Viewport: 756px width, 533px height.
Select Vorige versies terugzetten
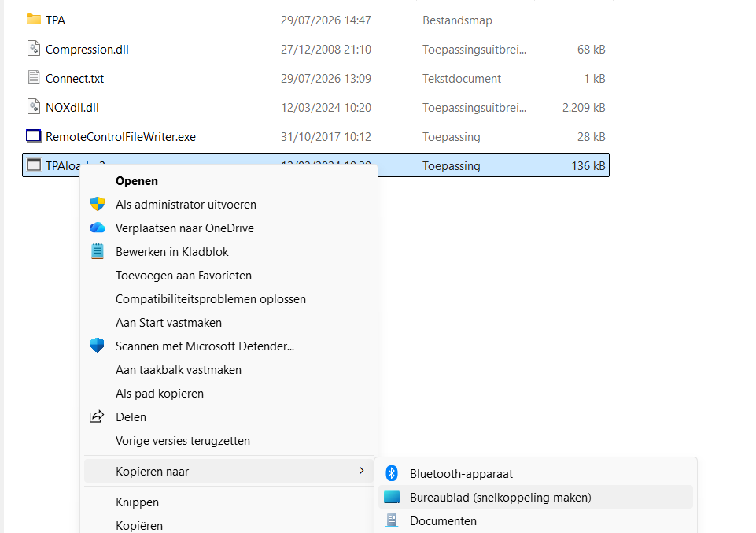[x=229, y=441]
